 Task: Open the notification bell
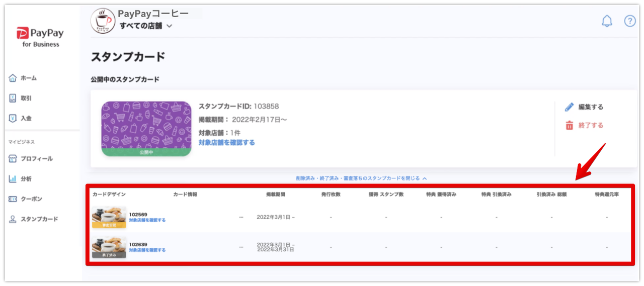coord(607,21)
